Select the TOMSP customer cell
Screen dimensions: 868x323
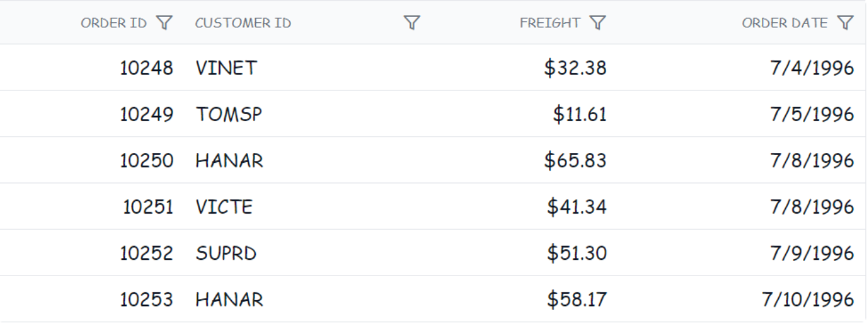[229, 115]
